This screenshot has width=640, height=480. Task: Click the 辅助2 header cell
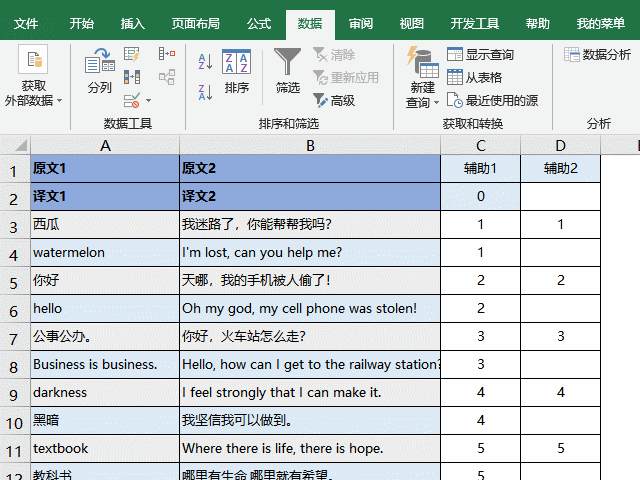click(x=560, y=169)
